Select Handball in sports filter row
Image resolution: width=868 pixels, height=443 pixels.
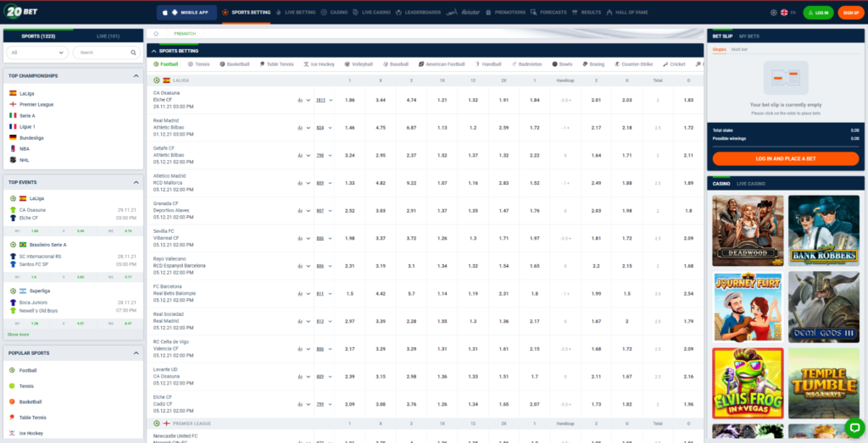487,64
